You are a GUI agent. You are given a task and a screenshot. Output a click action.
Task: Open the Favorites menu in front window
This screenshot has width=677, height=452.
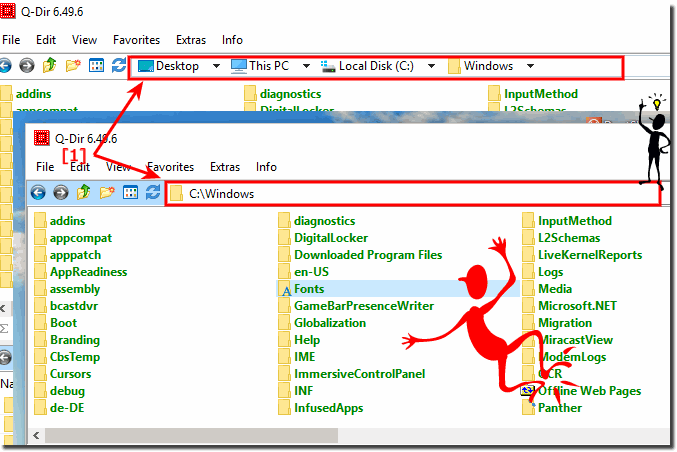click(171, 167)
